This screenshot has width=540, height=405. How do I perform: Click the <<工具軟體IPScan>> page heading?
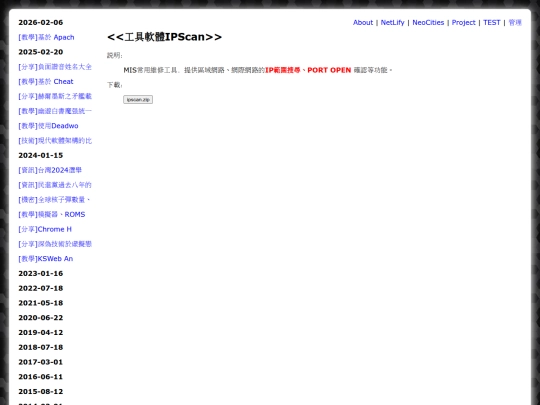164,37
